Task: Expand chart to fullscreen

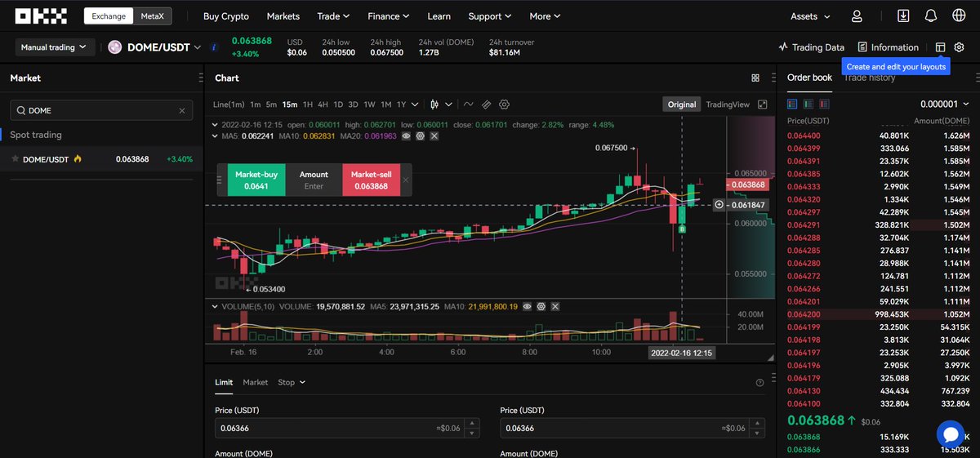Action: tap(763, 104)
